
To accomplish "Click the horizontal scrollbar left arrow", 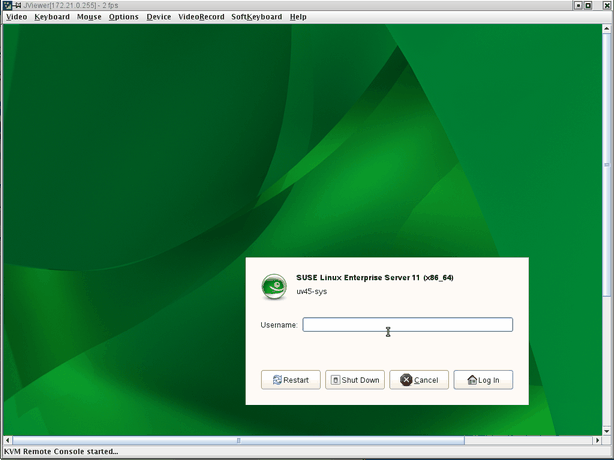I will click(x=7, y=440).
